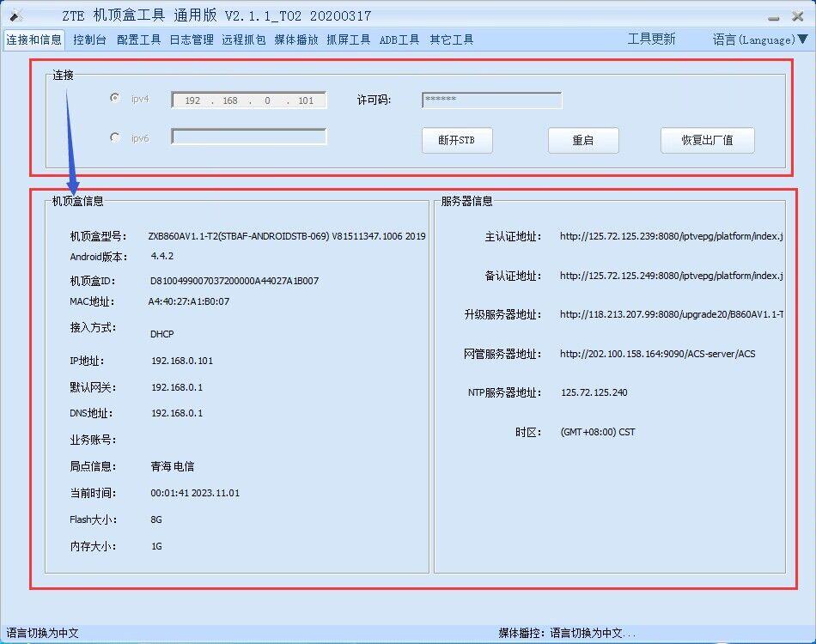Click Flash大小 value 8G
The height and width of the screenshot is (644, 816).
tap(156, 519)
